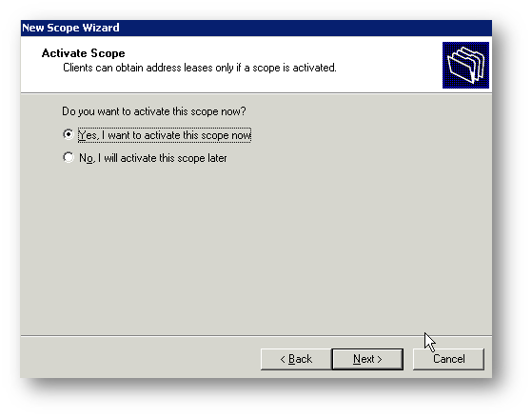Return to the previous page with Back

(x=296, y=359)
